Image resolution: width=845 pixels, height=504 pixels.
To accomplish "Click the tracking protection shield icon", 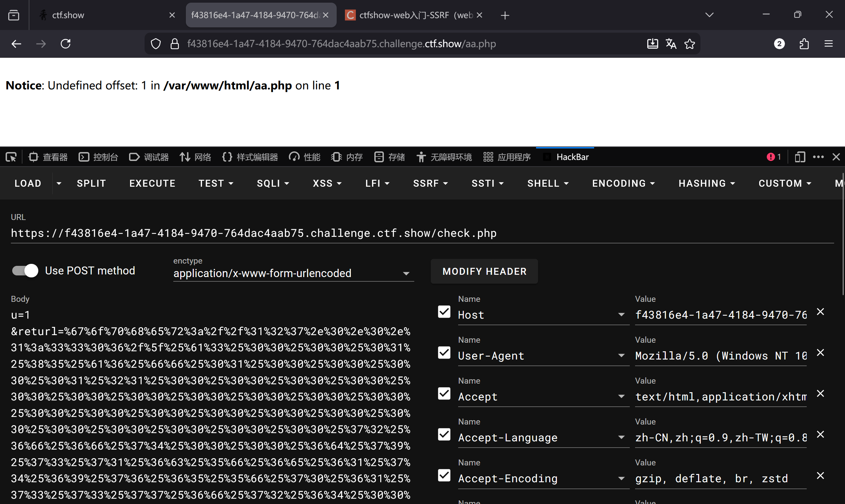I will point(155,44).
